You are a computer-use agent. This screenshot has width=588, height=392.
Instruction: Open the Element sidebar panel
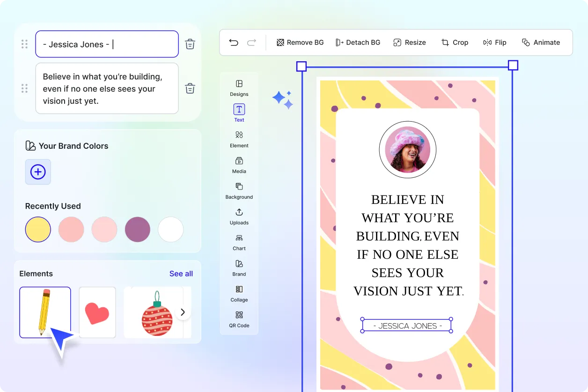click(239, 139)
